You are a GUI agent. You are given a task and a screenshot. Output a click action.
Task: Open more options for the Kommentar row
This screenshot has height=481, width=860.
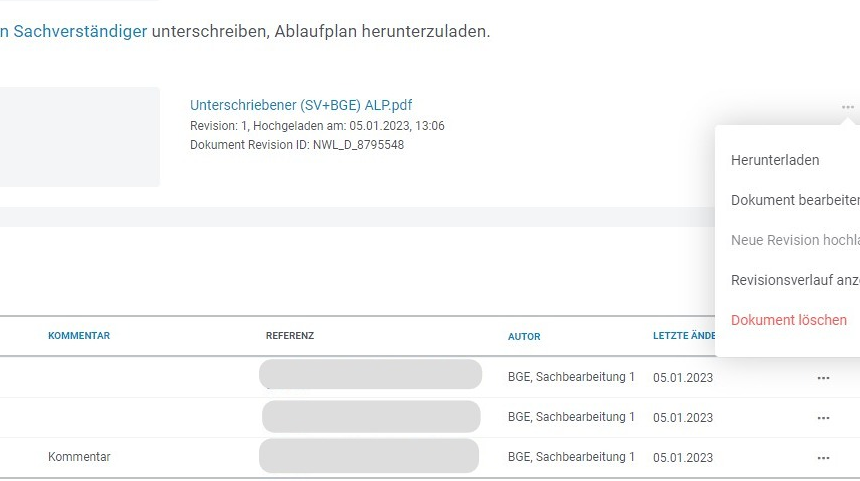[x=823, y=458]
